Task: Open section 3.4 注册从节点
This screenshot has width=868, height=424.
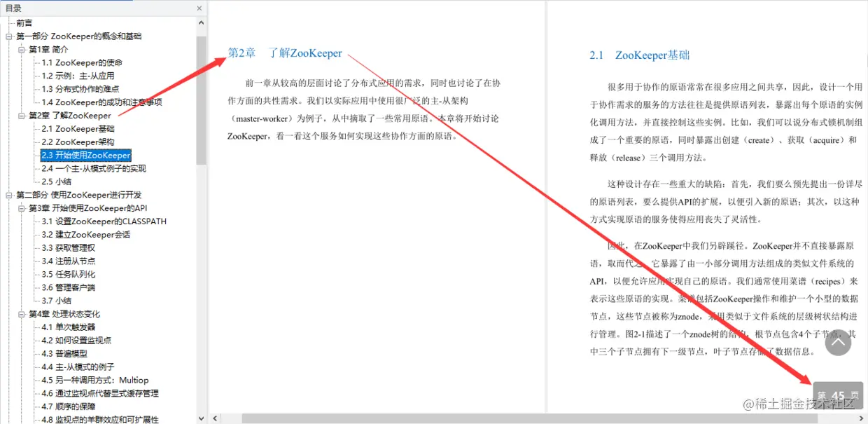Action: (68, 261)
